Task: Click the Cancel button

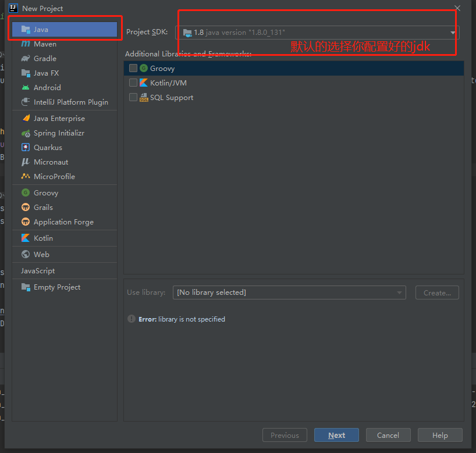Action: (388, 435)
